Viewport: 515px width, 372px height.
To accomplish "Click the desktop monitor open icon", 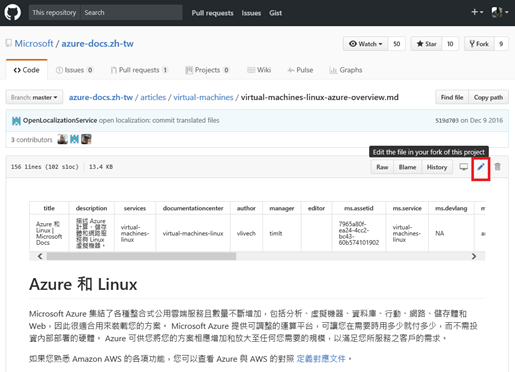I will tap(463, 167).
